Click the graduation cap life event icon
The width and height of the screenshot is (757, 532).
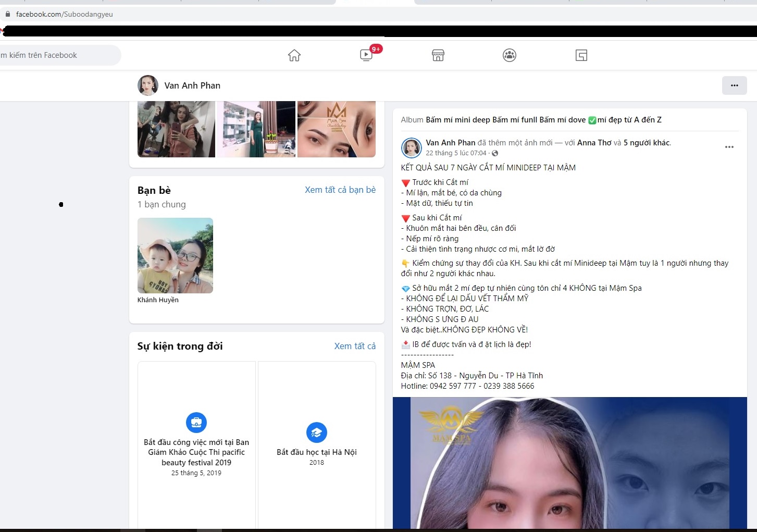click(317, 432)
